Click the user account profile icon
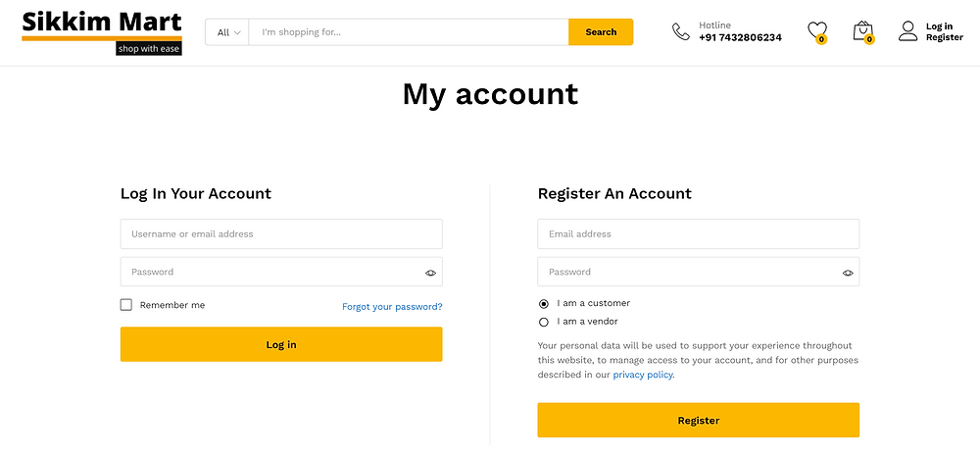The width and height of the screenshot is (980, 458). pos(907,31)
